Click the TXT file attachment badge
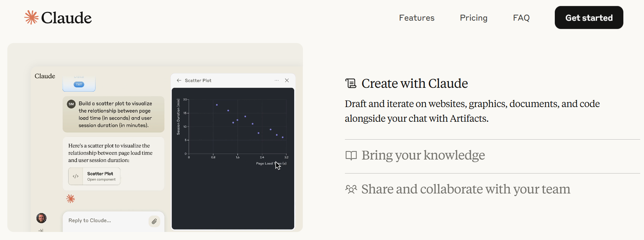The width and height of the screenshot is (644, 240). [x=79, y=84]
